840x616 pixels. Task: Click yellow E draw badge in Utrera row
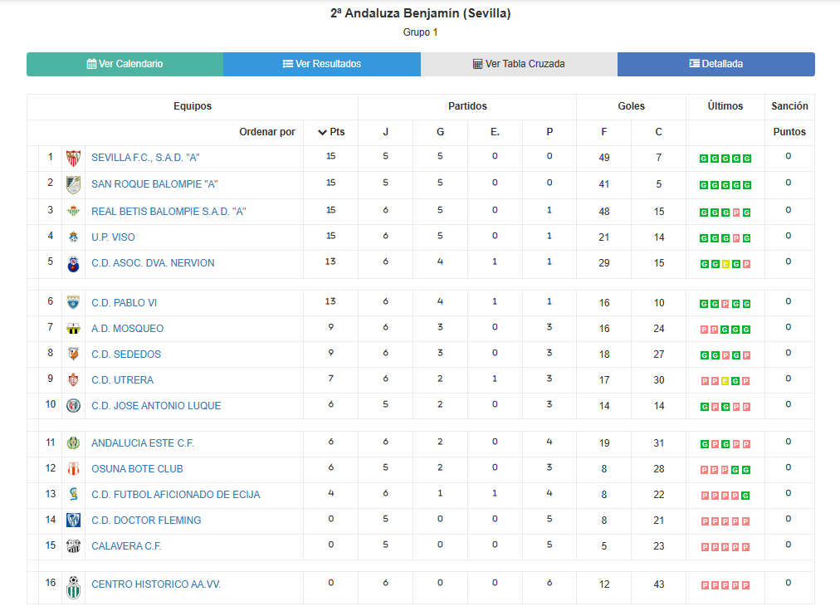pyautogui.click(x=725, y=381)
